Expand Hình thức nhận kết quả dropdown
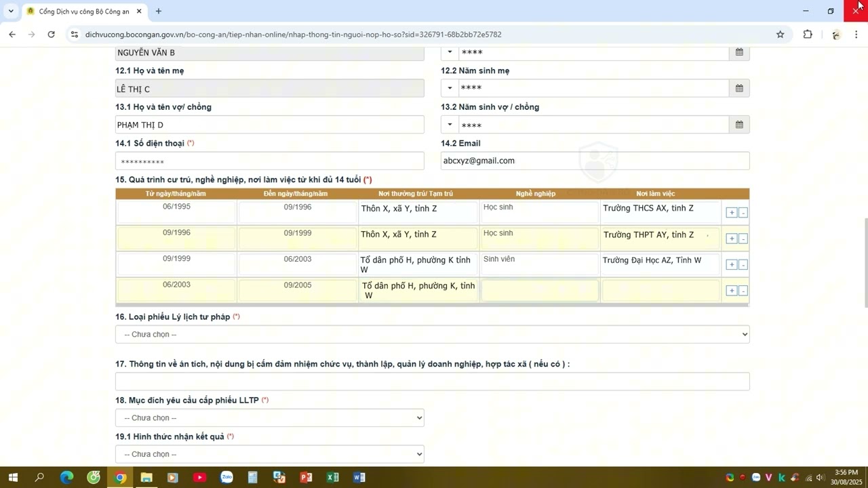The image size is (868, 488). 270,454
